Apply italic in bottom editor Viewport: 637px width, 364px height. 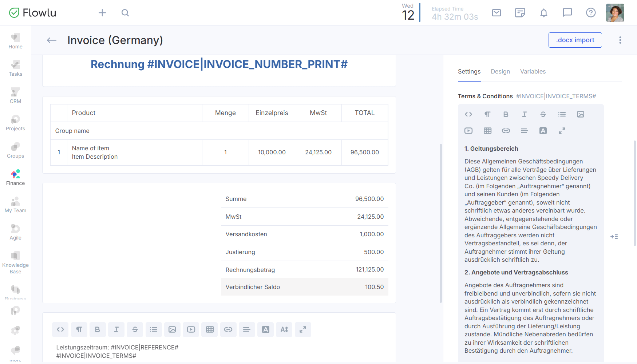(116, 329)
